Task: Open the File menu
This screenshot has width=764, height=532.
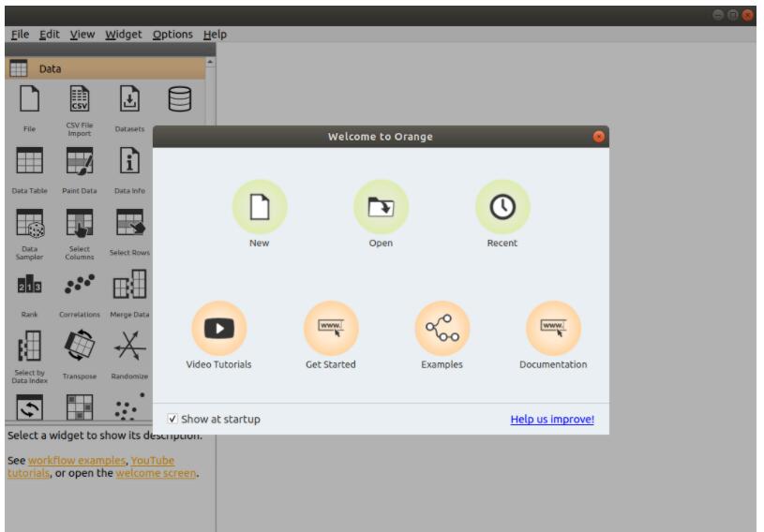Action: [20, 35]
